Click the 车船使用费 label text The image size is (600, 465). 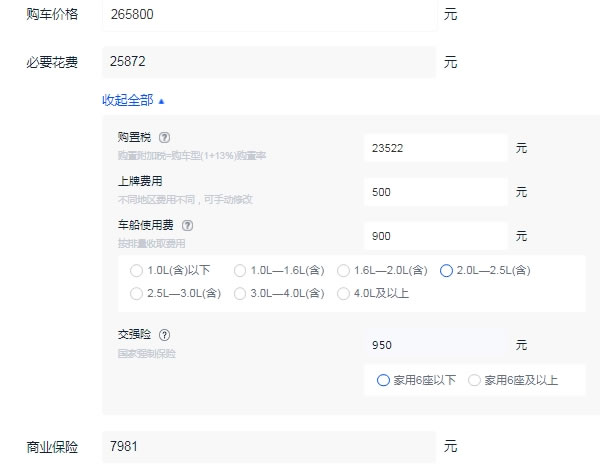[x=146, y=225]
